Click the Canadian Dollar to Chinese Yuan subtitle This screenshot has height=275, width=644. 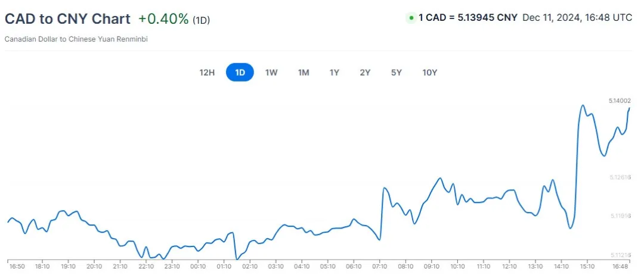[76, 39]
